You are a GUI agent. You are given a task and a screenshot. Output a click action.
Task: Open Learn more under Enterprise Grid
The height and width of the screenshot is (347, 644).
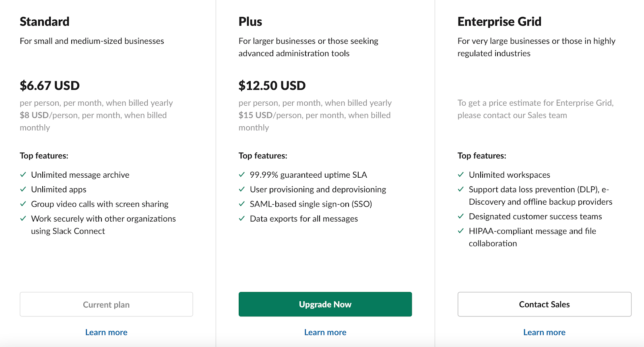544,332
